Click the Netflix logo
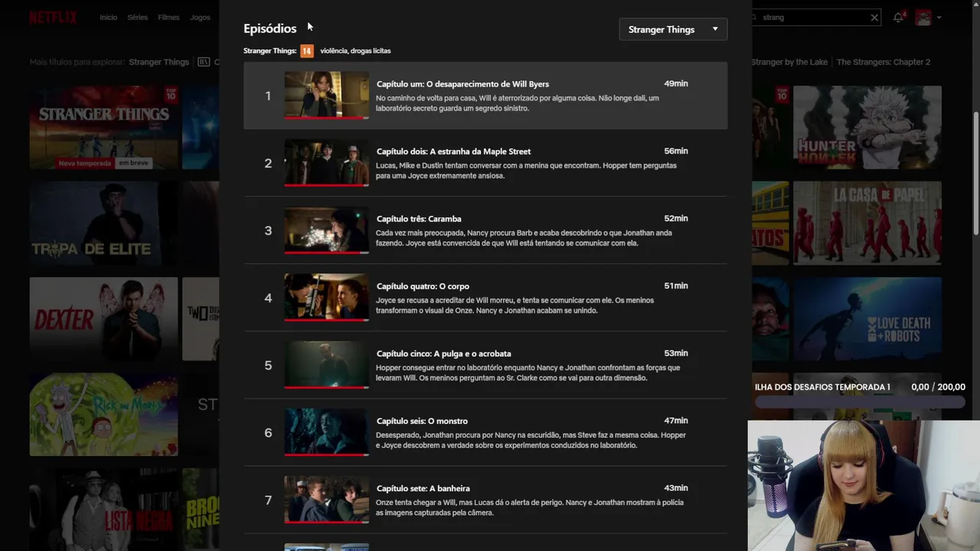The height and width of the screenshot is (551, 980). coord(53,17)
